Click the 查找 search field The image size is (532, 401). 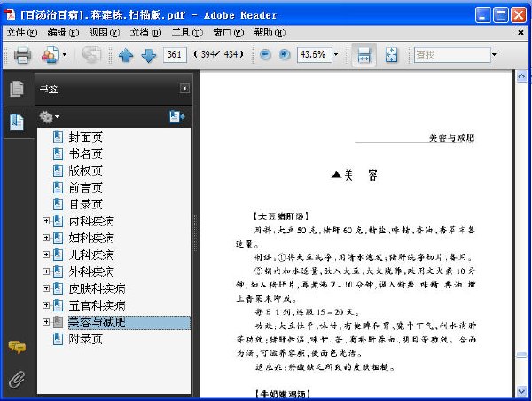(452, 54)
